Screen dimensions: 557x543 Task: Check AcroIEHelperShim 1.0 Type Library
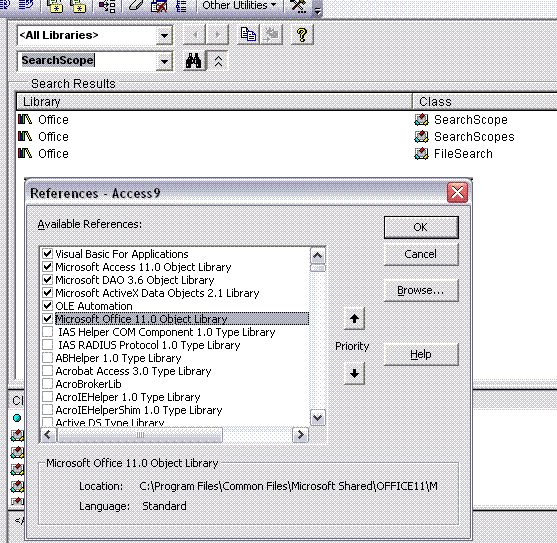click(x=47, y=410)
